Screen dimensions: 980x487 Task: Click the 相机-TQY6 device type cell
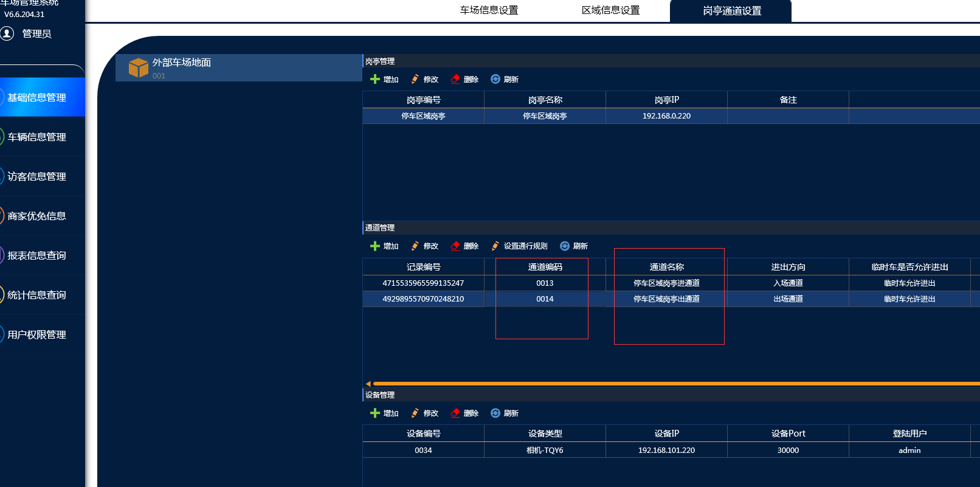[545, 450]
